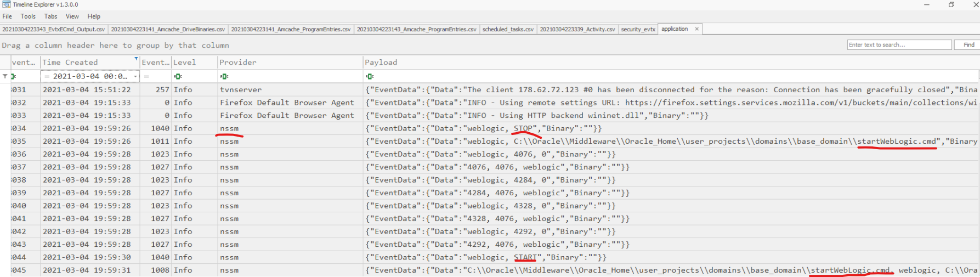Click the active filter icon on Time Created header
This screenshot has width=980, height=277.
coord(136,59)
